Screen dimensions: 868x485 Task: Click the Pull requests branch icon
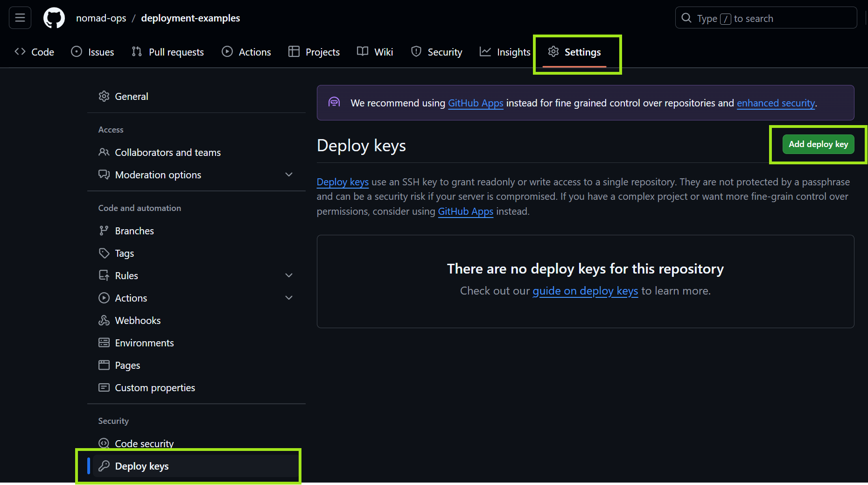coord(137,51)
